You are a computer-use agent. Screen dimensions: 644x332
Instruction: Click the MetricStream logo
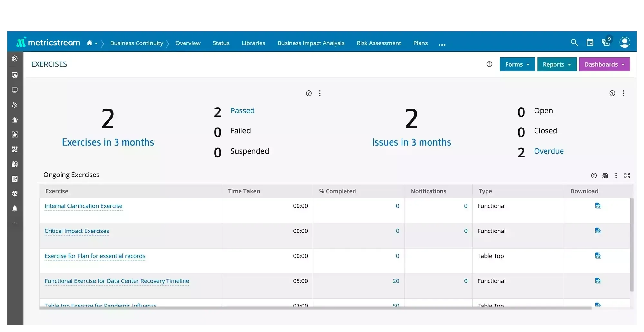click(x=48, y=42)
